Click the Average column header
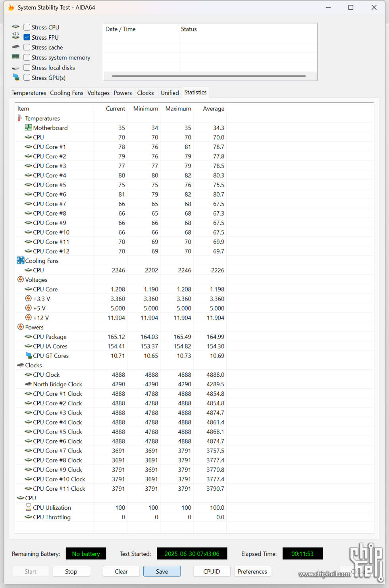This screenshot has height=588, width=389. (210, 108)
